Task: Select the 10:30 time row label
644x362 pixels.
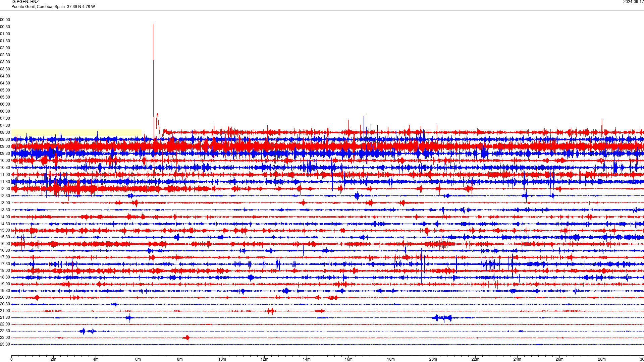Action: point(5,168)
